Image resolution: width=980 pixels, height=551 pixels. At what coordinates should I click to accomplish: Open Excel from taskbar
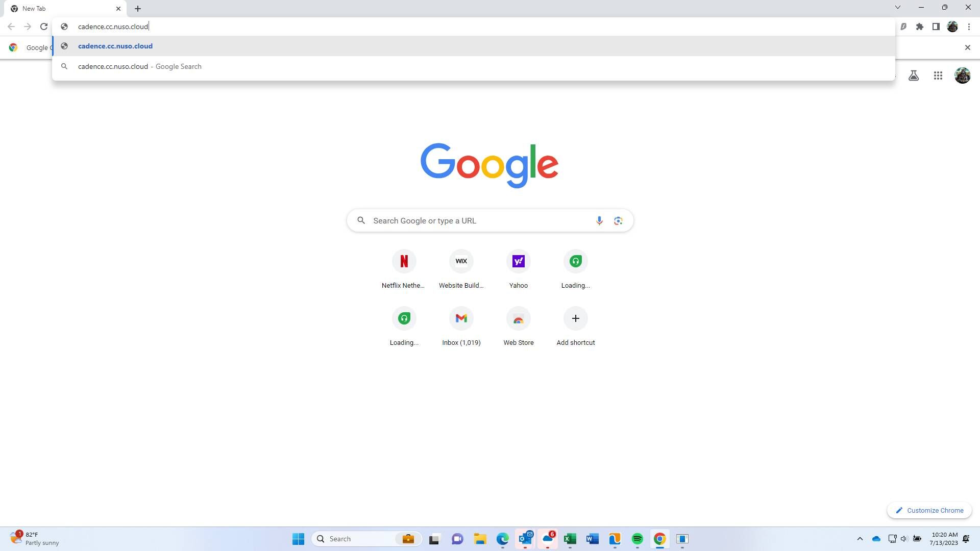pyautogui.click(x=570, y=539)
